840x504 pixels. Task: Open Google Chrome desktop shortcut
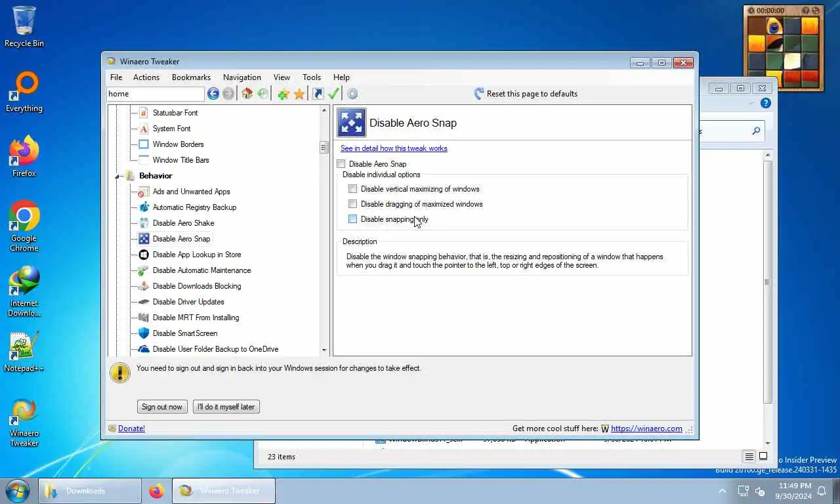pyautogui.click(x=24, y=226)
